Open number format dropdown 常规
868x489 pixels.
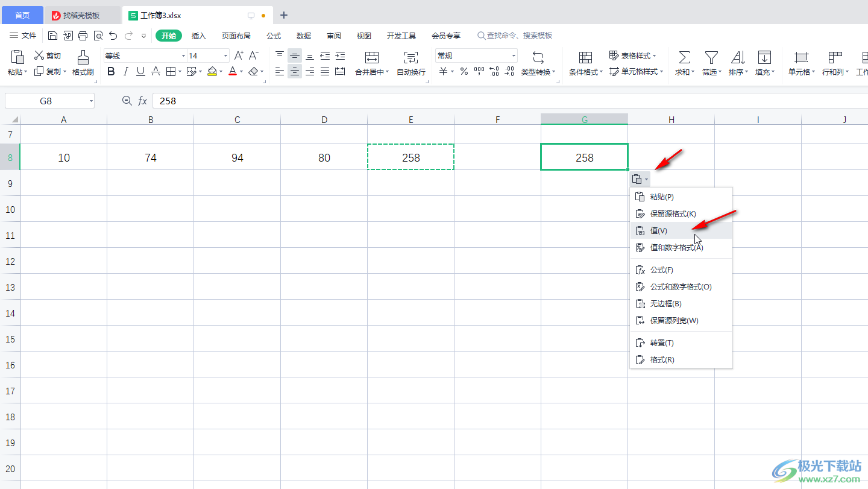[514, 55]
